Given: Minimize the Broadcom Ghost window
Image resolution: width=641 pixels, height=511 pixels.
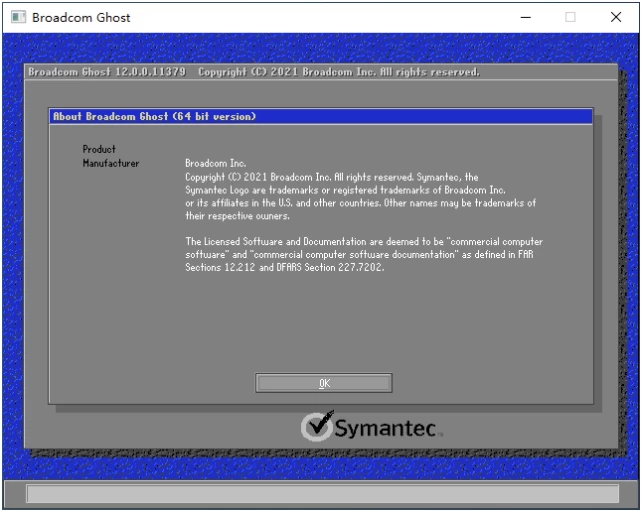Looking at the screenshot, I should [525, 17].
